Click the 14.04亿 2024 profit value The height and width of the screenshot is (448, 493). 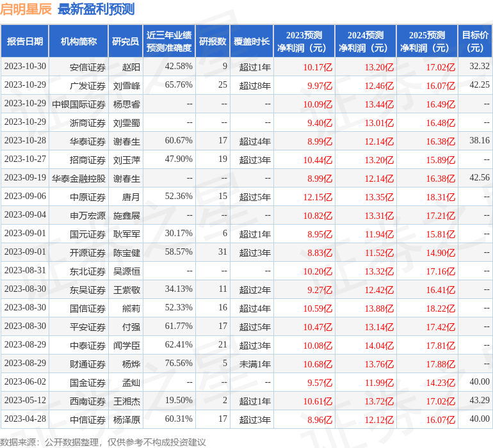click(x=379, y=346)
